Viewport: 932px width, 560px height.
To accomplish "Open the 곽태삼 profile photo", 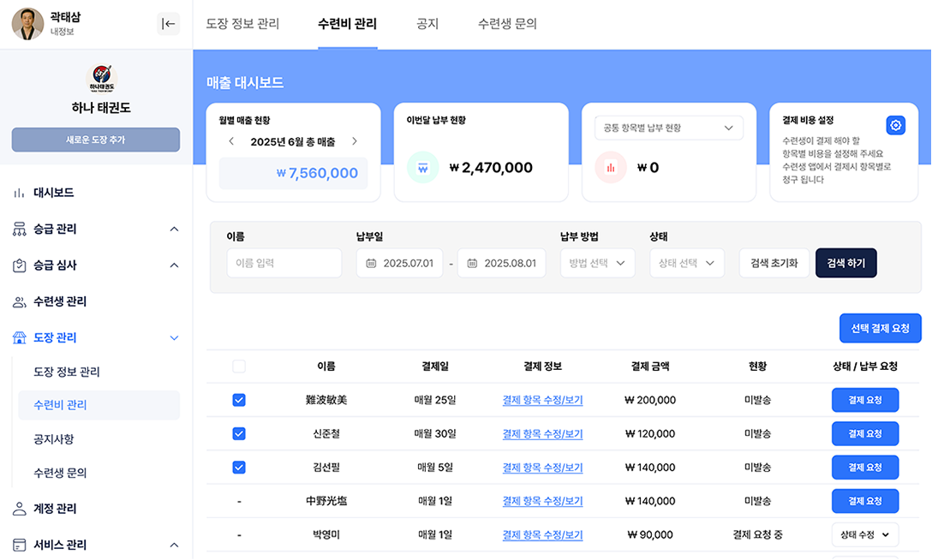I will (x=28, y=24).
